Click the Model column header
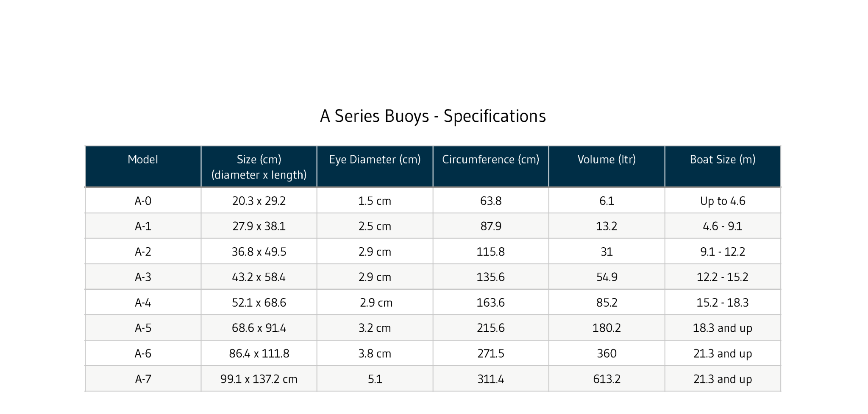Screen dimensions: 868x414 pyautogui.click(x=143, y=160)
